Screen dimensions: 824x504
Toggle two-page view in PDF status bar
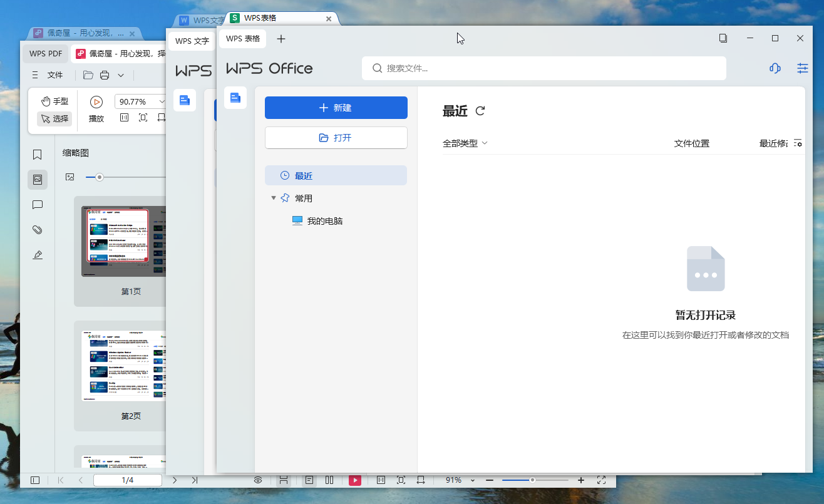point(329,480)
